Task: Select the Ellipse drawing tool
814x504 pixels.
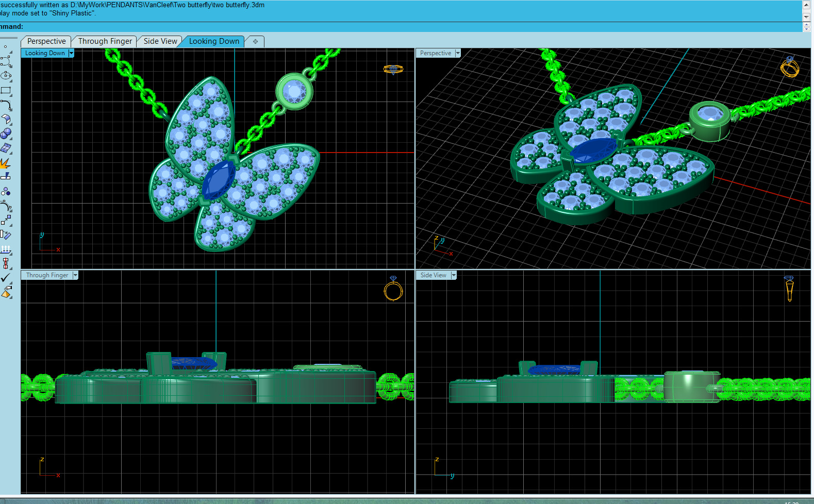Action: click(x=6, y=76)
